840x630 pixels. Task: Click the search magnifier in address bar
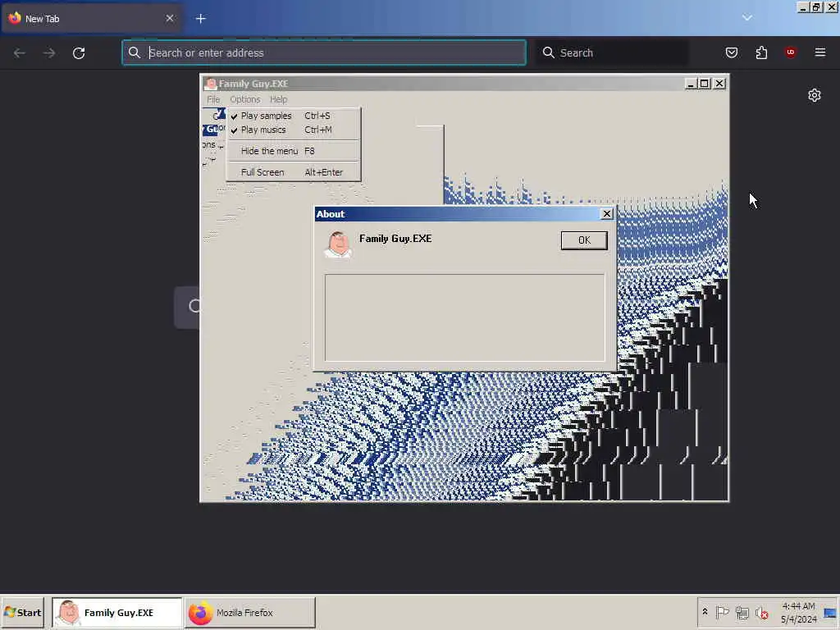pyautogui.click(x=135, y=52)
